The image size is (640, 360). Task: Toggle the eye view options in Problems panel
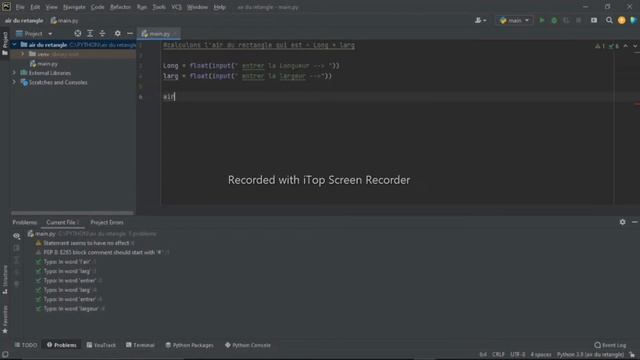pos(16,236)
